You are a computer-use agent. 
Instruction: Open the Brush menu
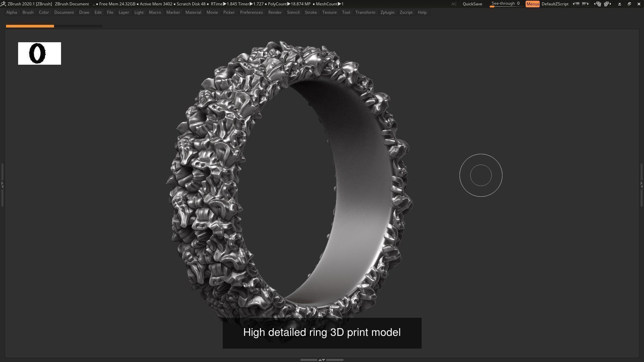pos(28,12)
